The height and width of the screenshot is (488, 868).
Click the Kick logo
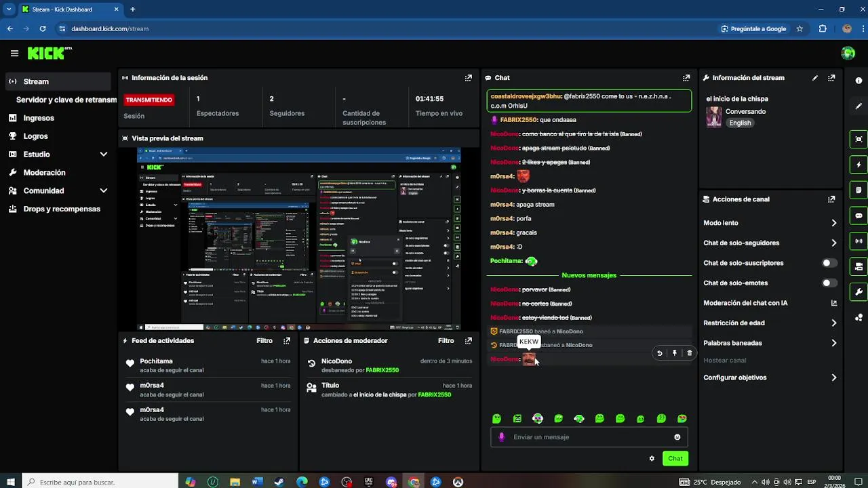[x=50, y=53]
